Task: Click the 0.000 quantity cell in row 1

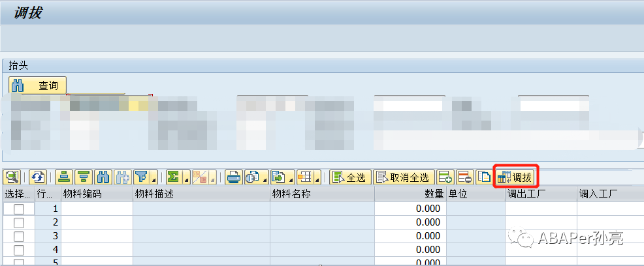Action: pyautogui.click(x=410, y=209)
